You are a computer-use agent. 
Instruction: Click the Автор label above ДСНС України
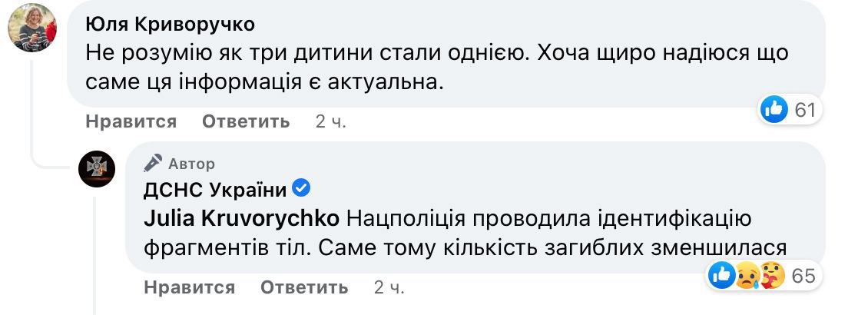tap(191, 164)
